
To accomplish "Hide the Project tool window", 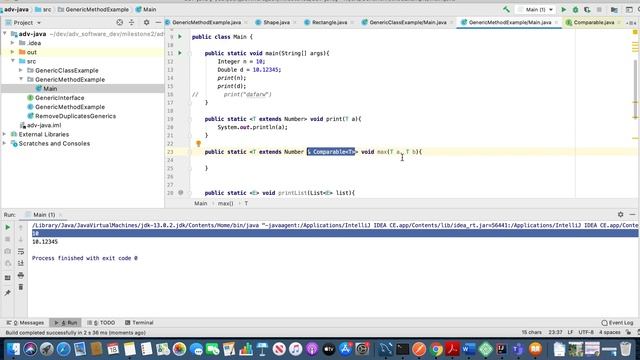I will (158, 22).
